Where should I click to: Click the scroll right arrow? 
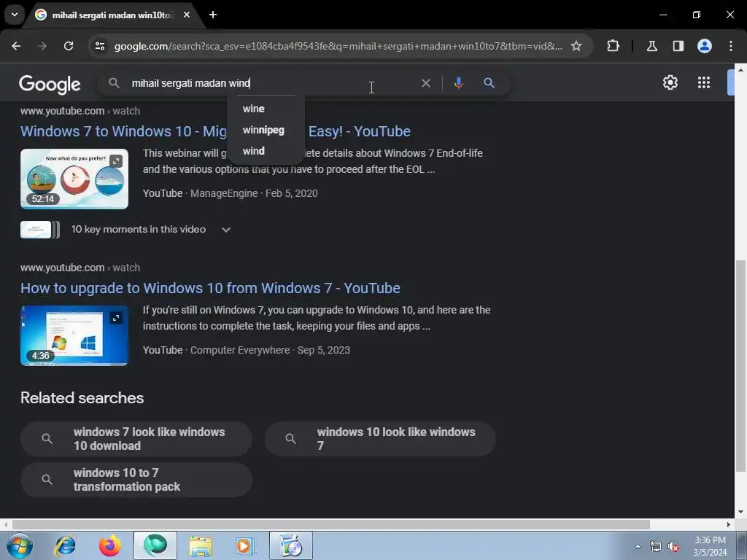tap(729, 524)
